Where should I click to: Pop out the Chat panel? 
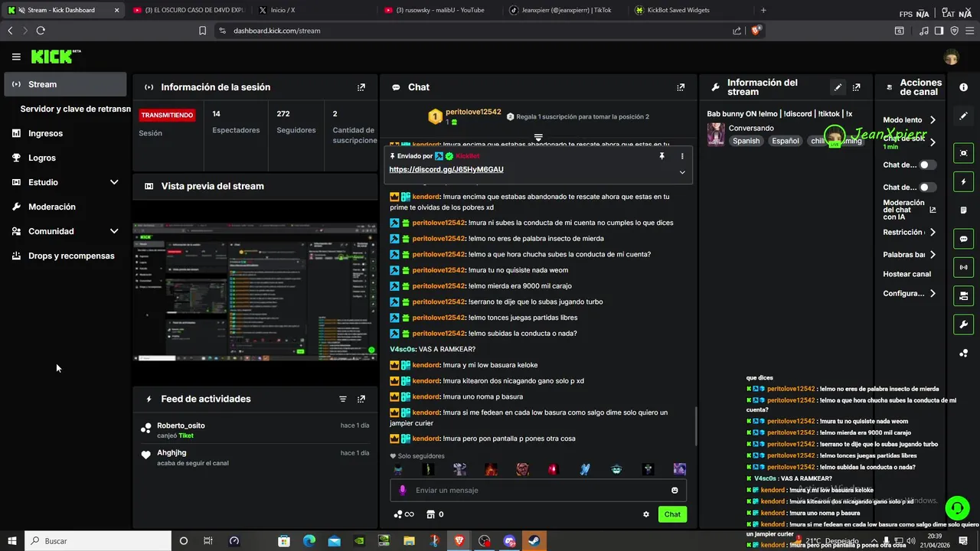(x=681, y=87)
